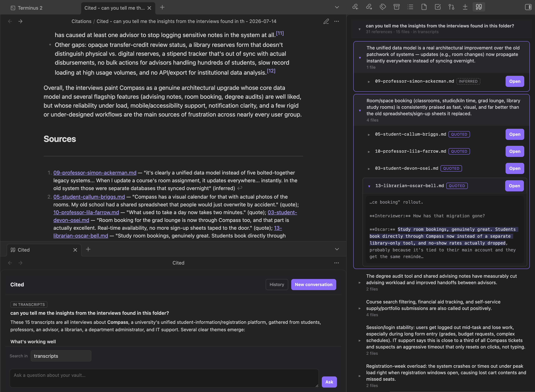Open 10-professor-lila-farrow.md link in Sources

click(x=86, y=212)
